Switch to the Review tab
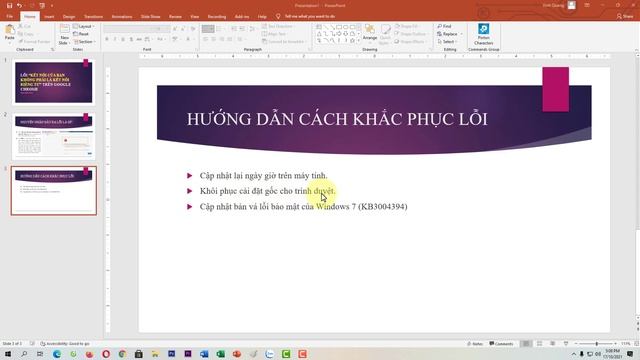Screen dimensions: 640x360 [x=175, y=17]
